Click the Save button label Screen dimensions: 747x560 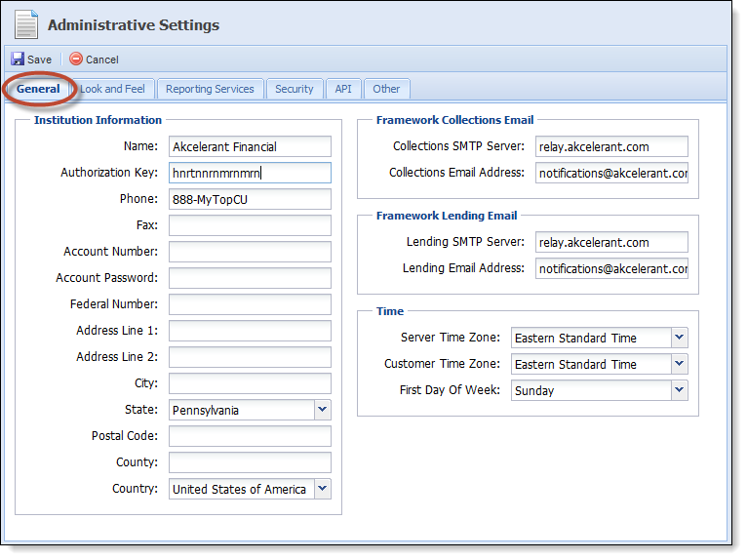coord(40,60)
